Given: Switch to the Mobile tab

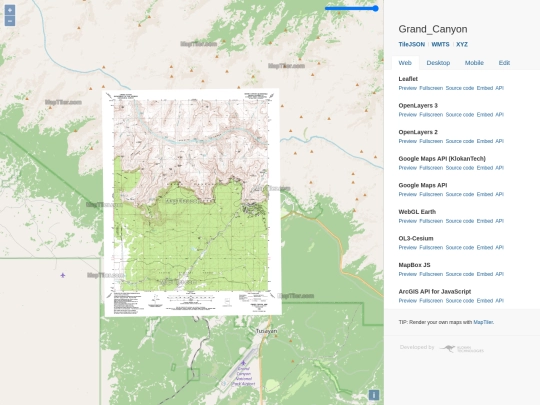Looking at the screenshot, I should (x=474, y=63).
